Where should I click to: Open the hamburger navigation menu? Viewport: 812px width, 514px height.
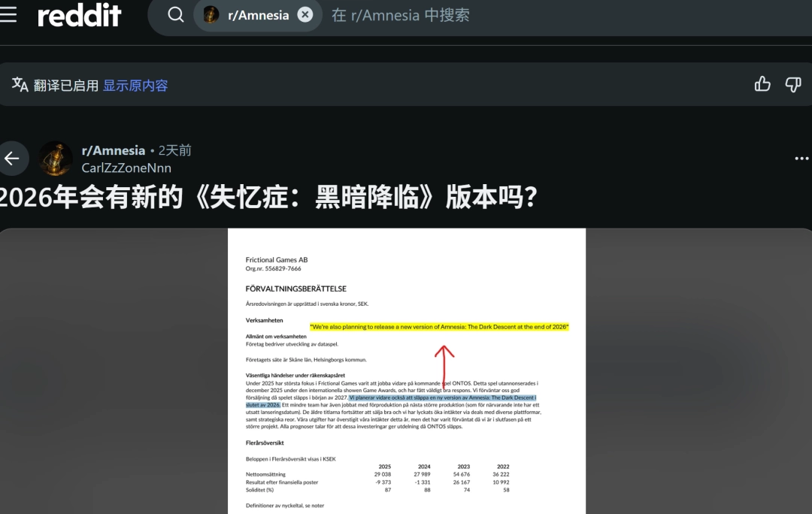[x=8, y=14]
